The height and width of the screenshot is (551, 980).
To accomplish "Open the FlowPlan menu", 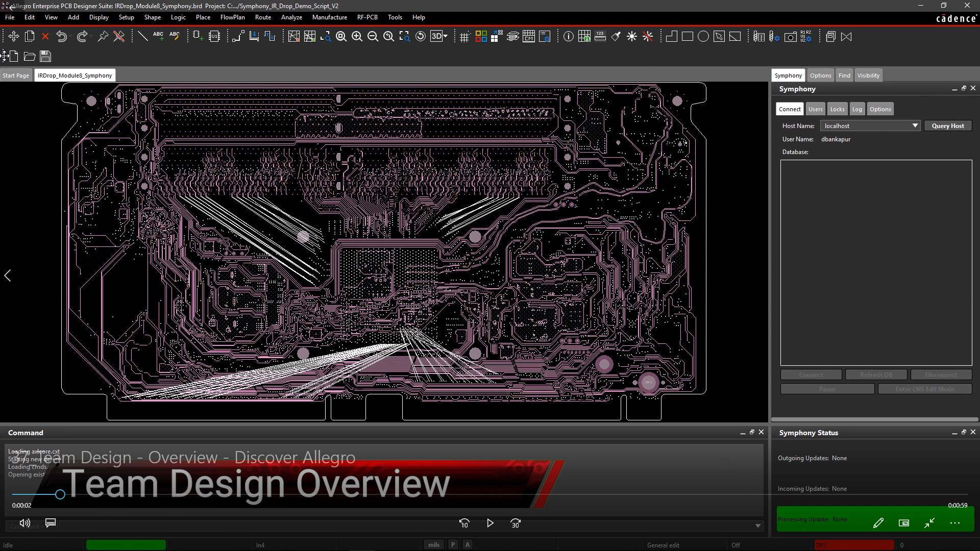I will 233,17.
